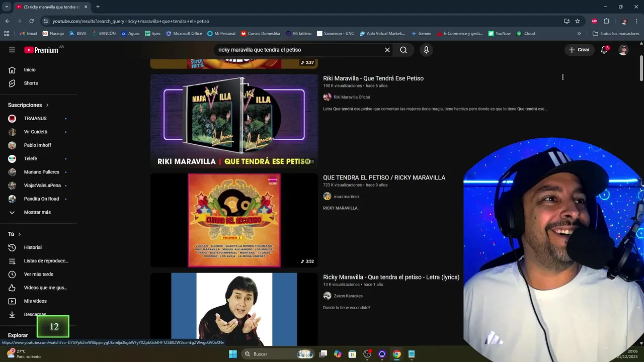644x362 pixels.
Task: Open BBVA bookmark
Action: tap(77, 34)
